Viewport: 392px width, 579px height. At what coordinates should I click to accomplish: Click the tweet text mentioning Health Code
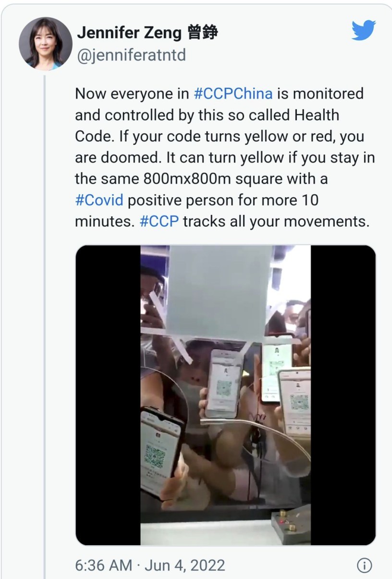pos(225,157)
